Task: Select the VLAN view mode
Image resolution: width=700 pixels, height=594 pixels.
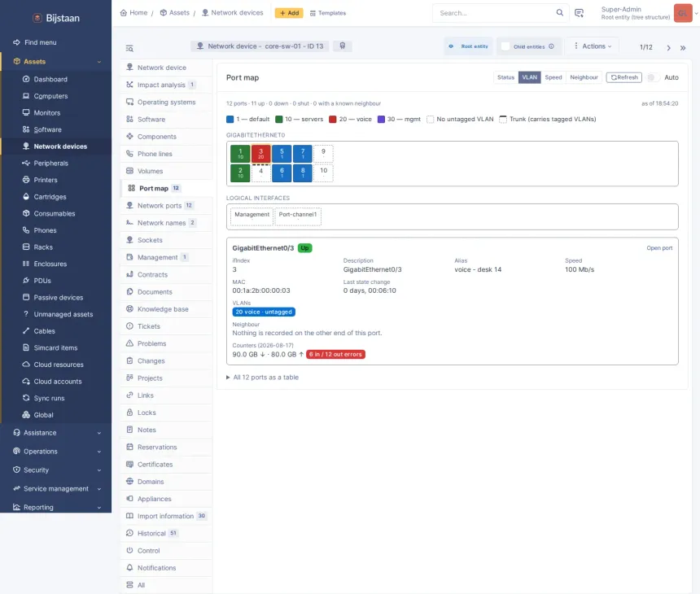Action: point(529,77)
